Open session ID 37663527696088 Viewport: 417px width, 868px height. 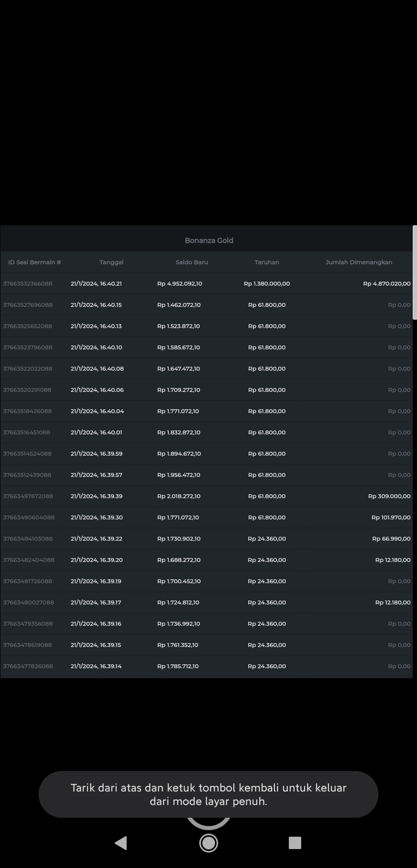28,305
